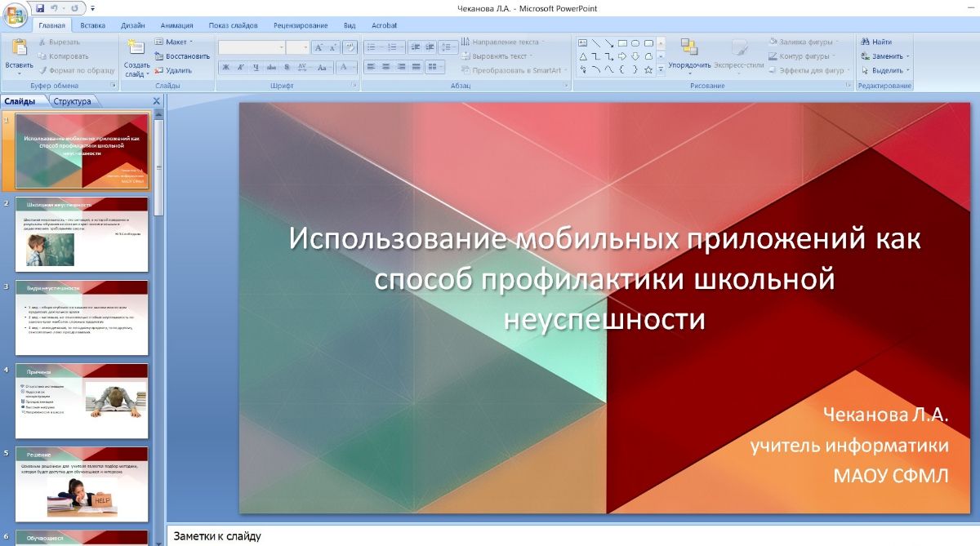Click the character spacing AV icon
The width and height of the screenshot is (980, 546).
coord(302,67)
